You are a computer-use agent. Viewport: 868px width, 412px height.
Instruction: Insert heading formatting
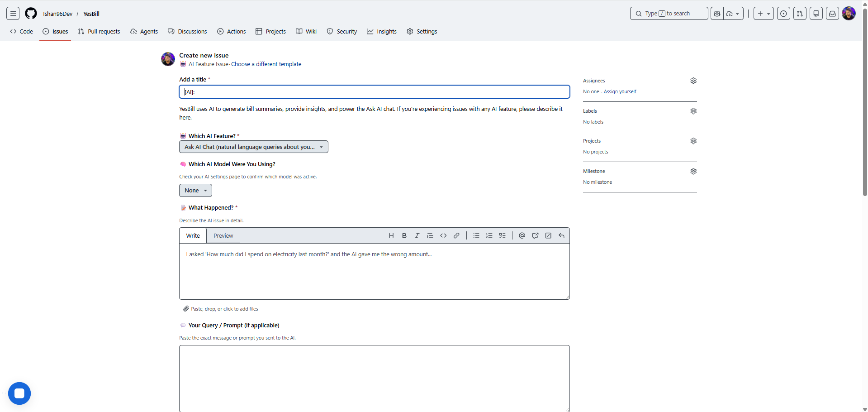pos(391,235)
